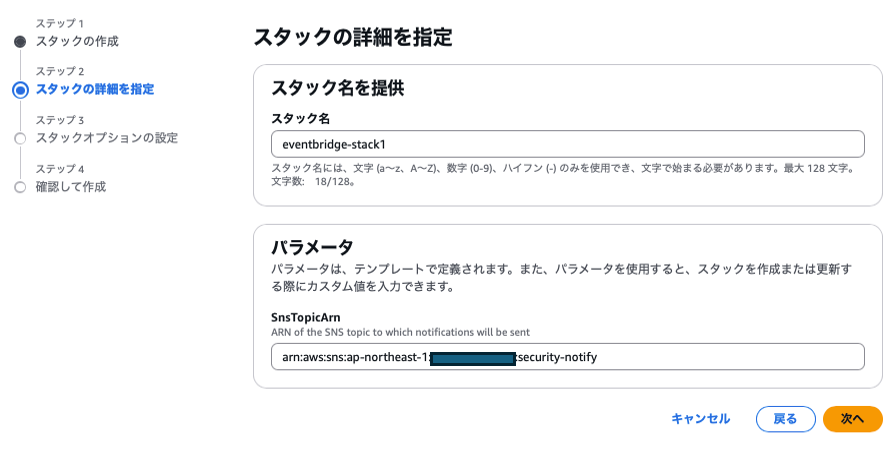Click the パラメータ section heading

pyautogui.click(x=312, y=247)
